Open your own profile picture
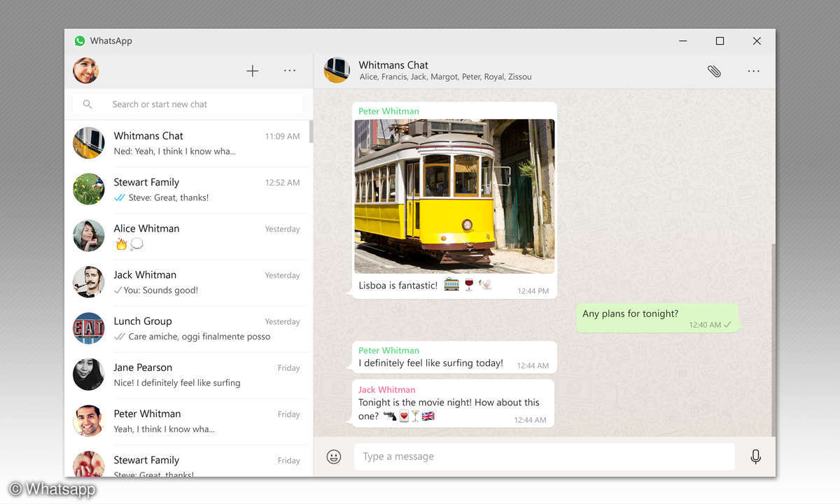This screenshot has width=840, height=504. click(86, 71)
